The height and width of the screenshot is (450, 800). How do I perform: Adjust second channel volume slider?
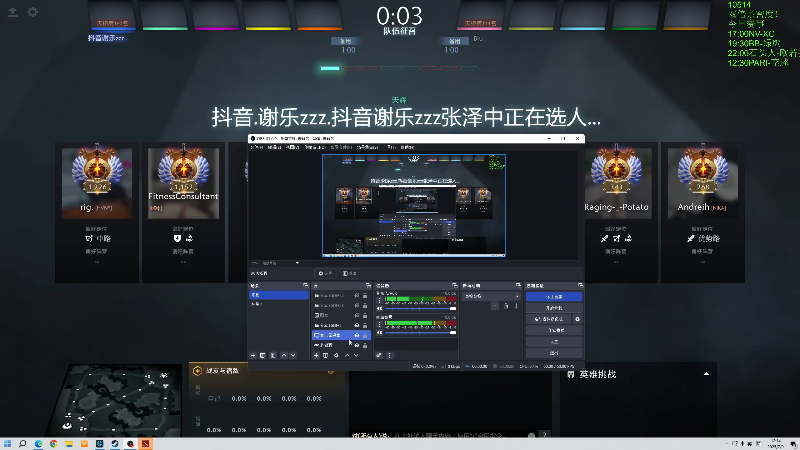[420, 332]
